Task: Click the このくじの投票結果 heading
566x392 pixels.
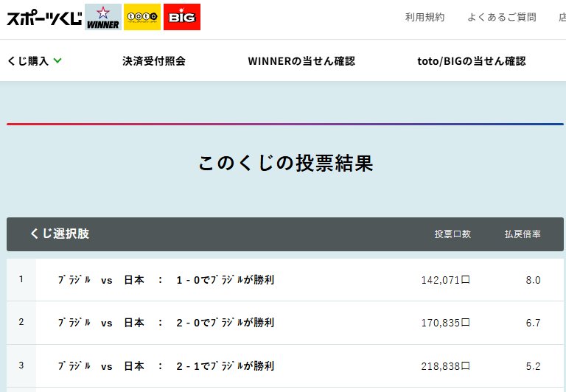Action: point(285,163)
